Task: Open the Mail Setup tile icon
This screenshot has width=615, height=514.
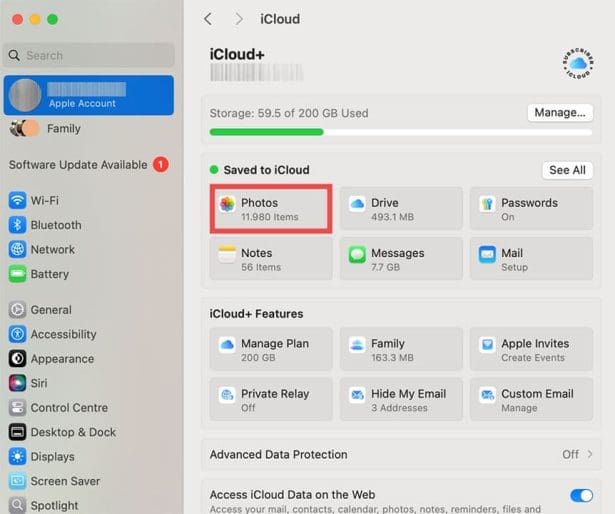Action: (x=487, y=254)
